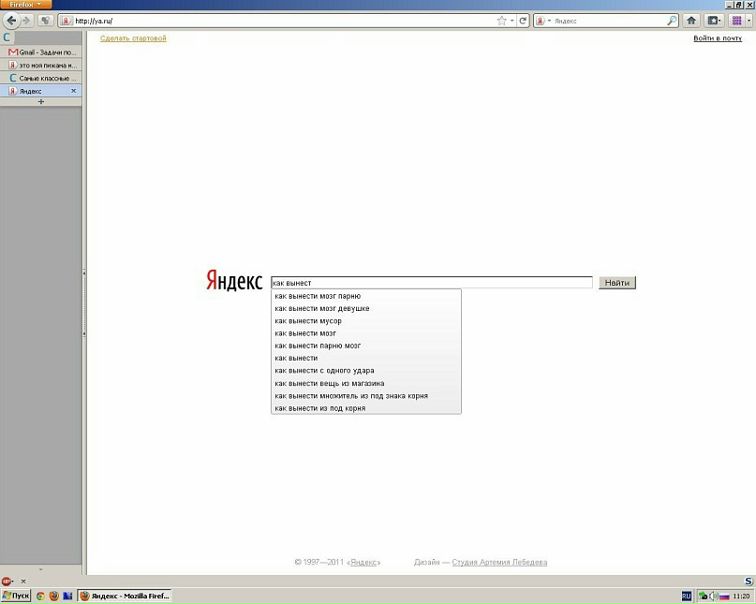Click the Adblock Plus icon in the status bar
This screenshot has width=756, height=604.
[x=7, y=580]
